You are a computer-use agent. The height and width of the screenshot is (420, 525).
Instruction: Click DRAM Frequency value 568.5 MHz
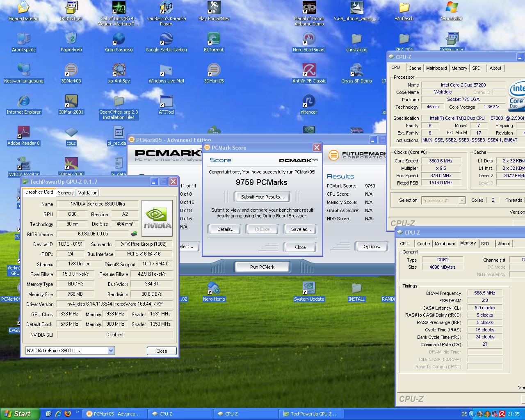(x=485, y=293)
